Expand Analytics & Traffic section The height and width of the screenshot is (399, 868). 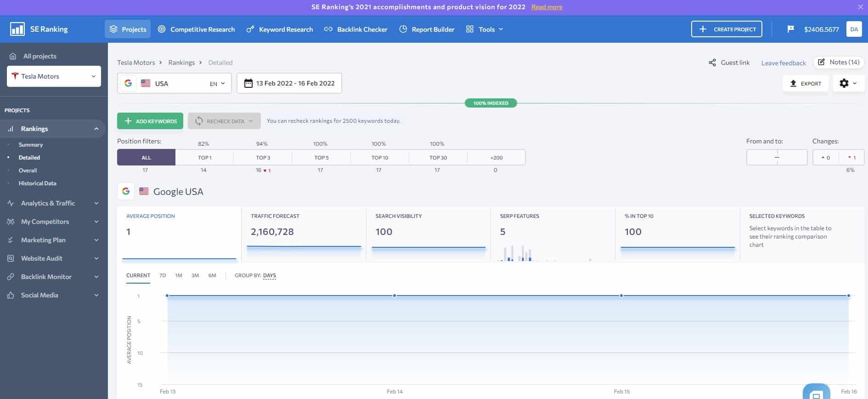[x=53, y=203]
